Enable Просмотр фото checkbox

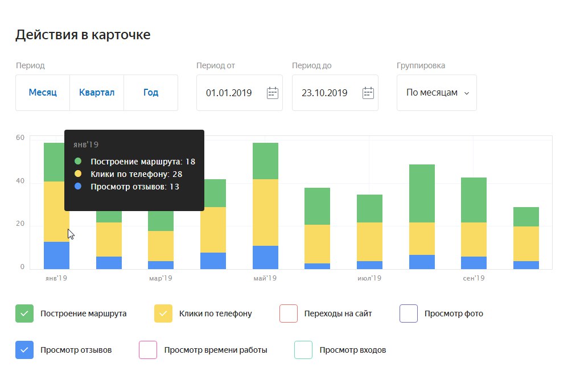409,313
